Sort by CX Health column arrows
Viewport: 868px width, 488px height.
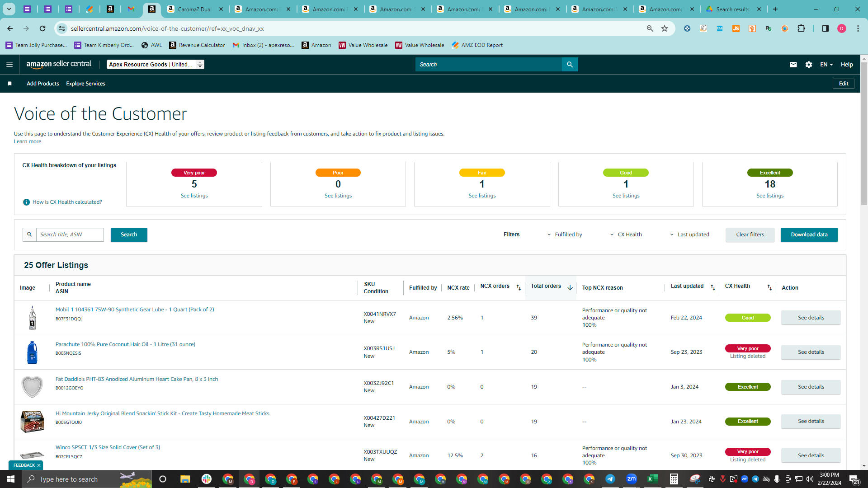pyautogui.click(x=769, y=287)
